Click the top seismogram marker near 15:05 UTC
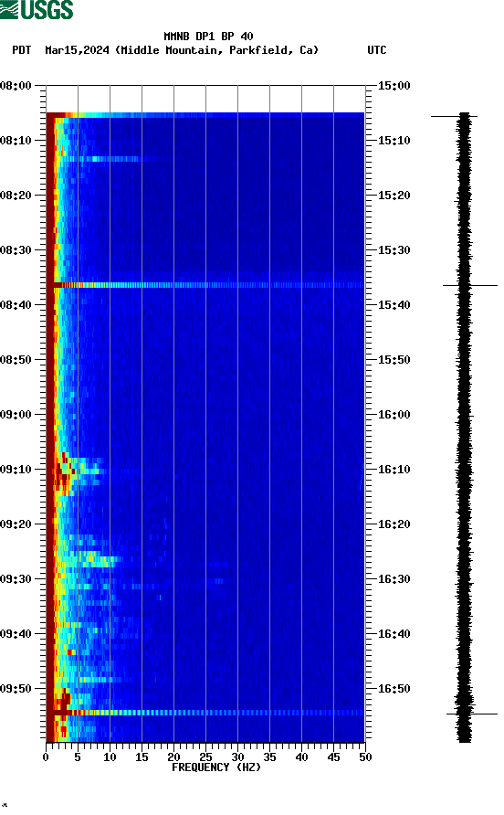Screen dimensions: 504x815 (454, 116)
